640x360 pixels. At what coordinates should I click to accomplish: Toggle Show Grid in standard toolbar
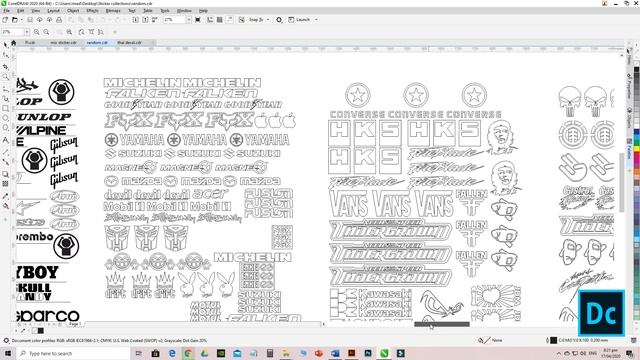[x=220, y=20]
